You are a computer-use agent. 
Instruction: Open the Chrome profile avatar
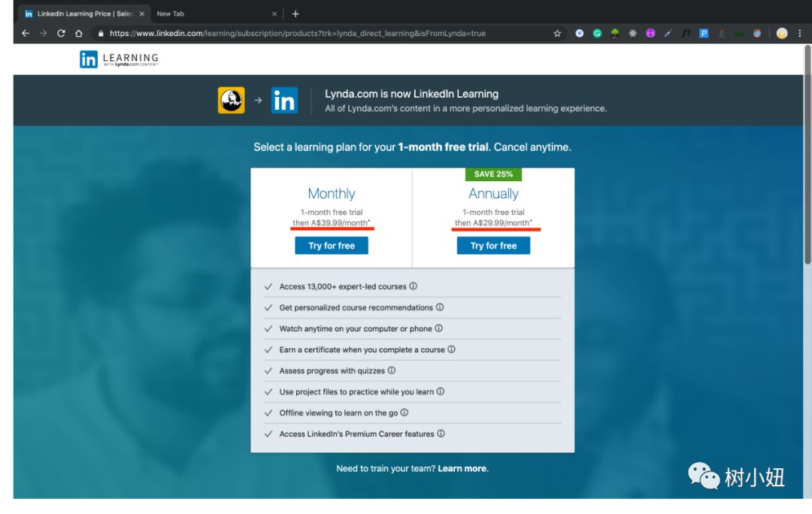click(782, 33)
